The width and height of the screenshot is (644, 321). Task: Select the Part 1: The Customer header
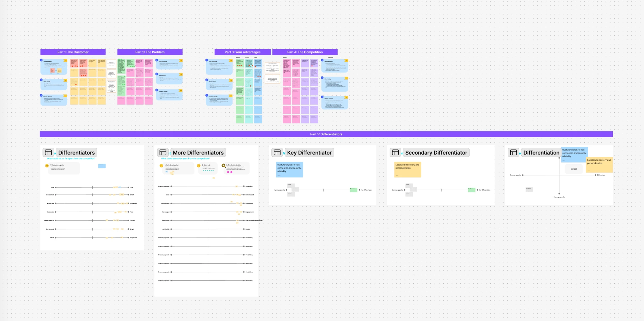pyautogui.click(x=73, y=52)
